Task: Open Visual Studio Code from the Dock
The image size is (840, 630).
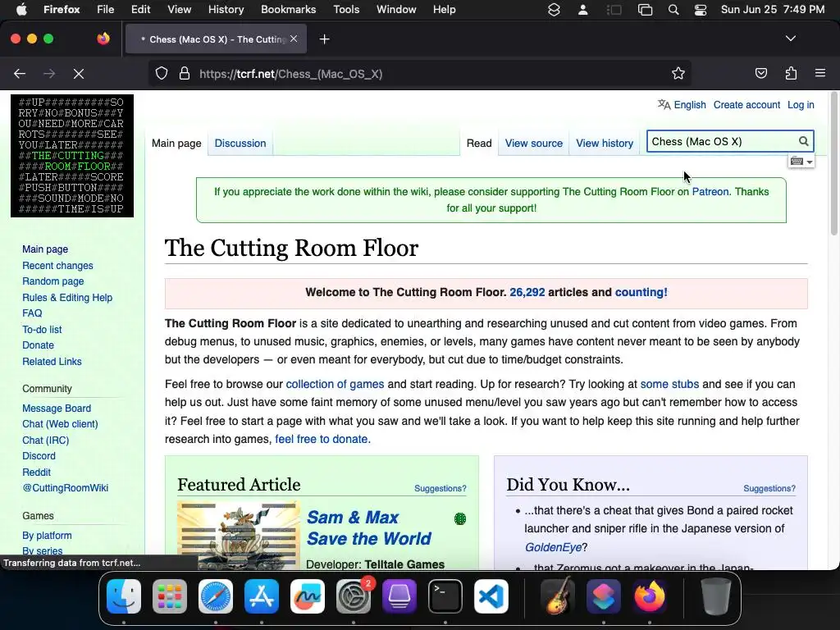Action: [491, 596]
